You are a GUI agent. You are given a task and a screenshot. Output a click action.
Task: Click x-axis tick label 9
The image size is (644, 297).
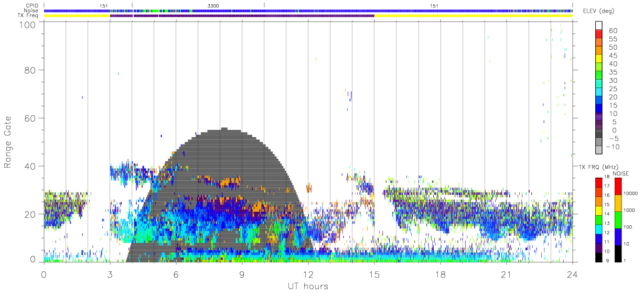(242, 274)
